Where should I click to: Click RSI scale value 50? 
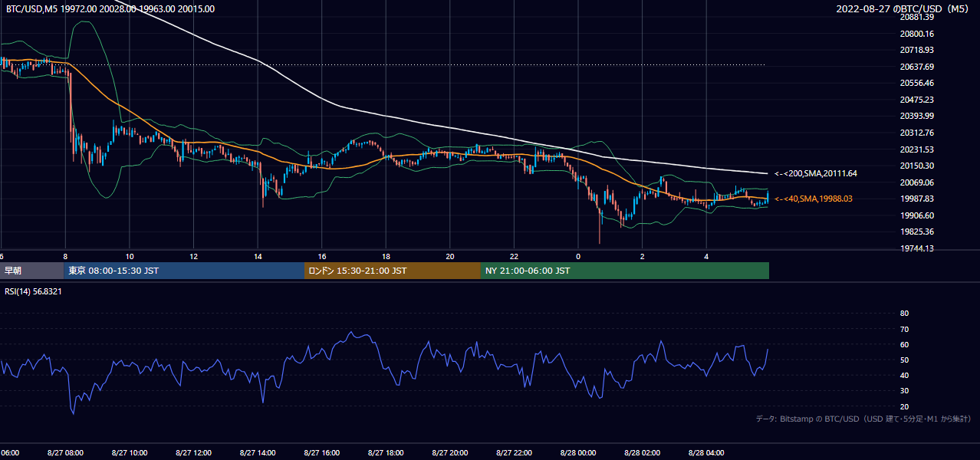pyautogui.click(x=904, y=360)
